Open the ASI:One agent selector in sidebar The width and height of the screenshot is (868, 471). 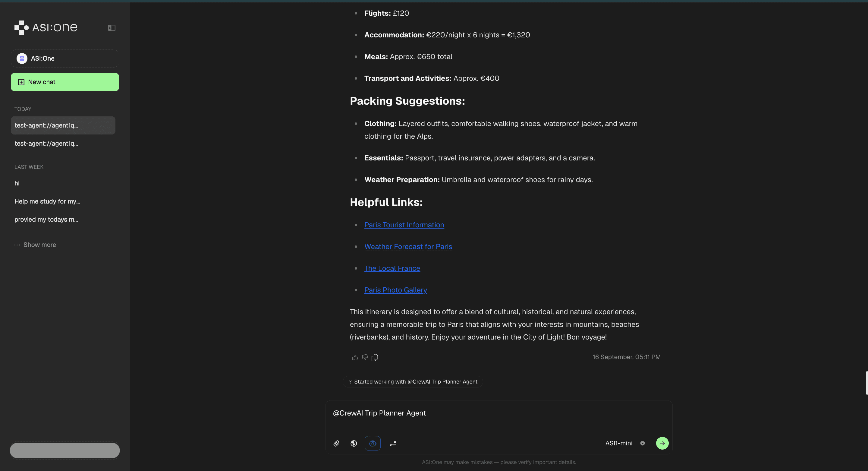65,58
